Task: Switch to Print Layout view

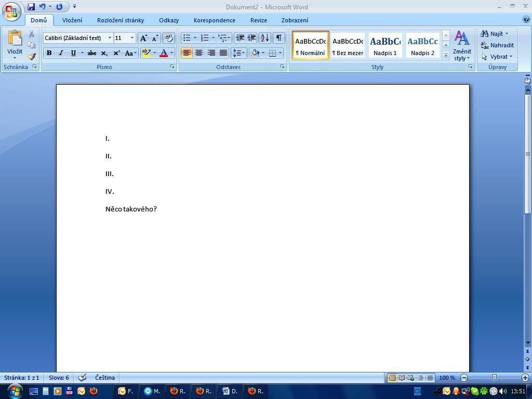Action: [392, 378]
